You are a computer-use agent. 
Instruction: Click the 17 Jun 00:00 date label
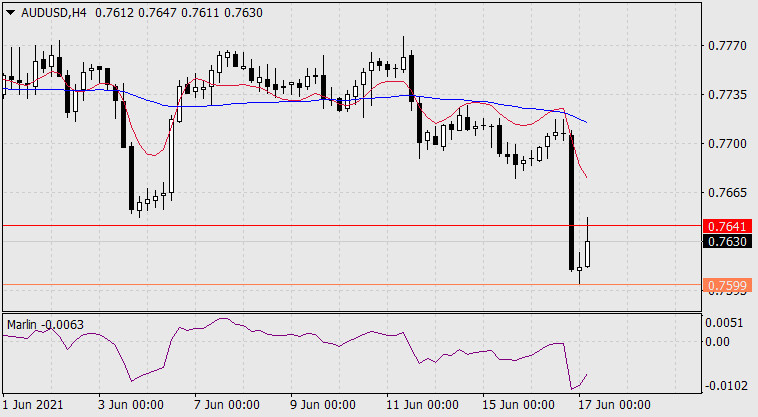pos(614,404)
